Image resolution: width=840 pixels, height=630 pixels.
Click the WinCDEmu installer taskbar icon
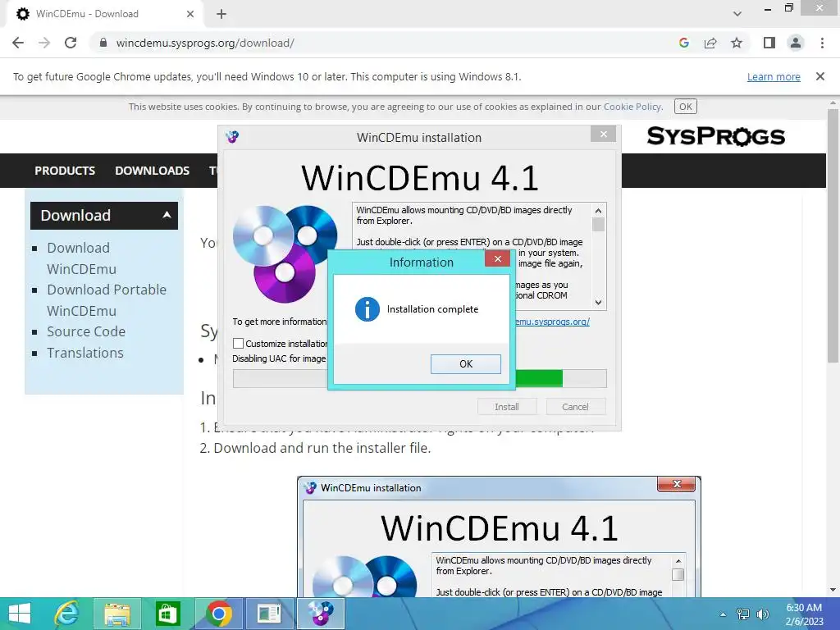[x=321, y=614]
